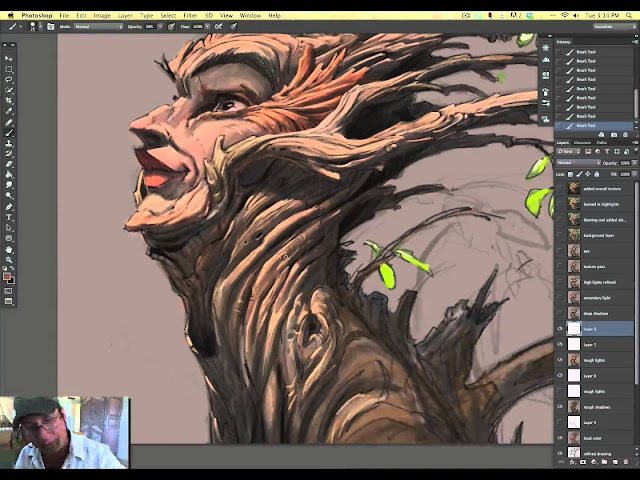Select the Eraser tool
Screen dimensions: 640x480
pyautogui.click(x=9, y=164)
